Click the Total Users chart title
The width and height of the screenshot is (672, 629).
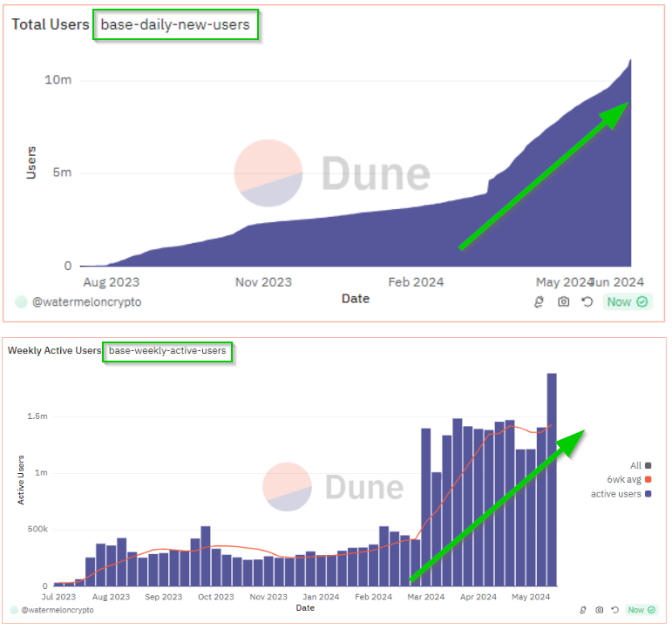51,24
